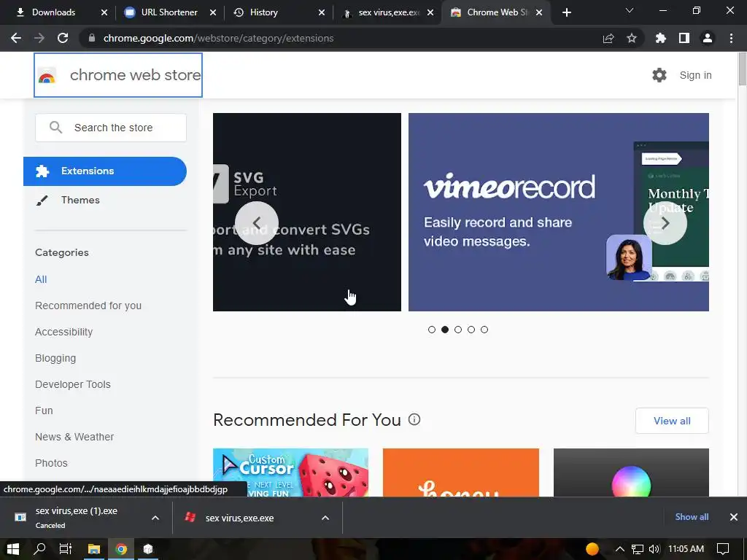Show next carousel slide
This screenshot has width=747, height=560.
coord(665,223)
